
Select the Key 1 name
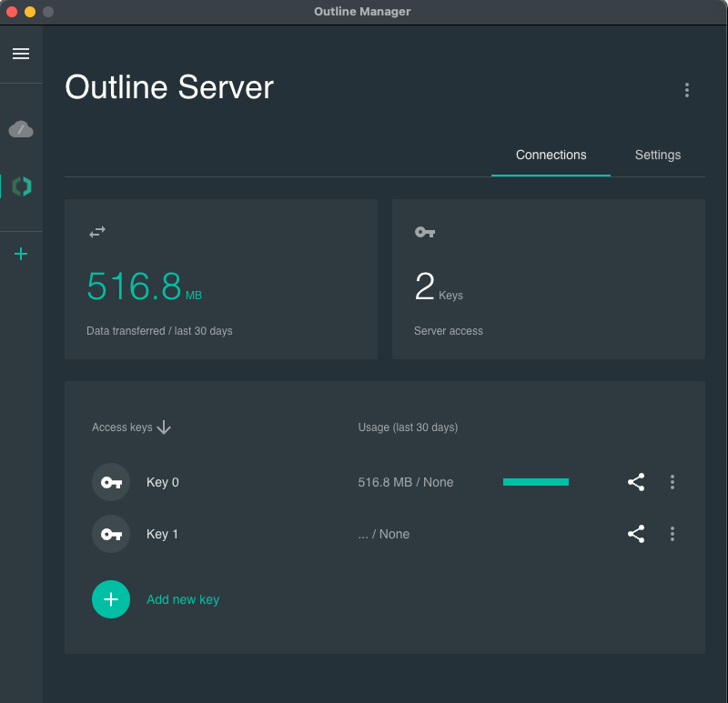point(162,534)
